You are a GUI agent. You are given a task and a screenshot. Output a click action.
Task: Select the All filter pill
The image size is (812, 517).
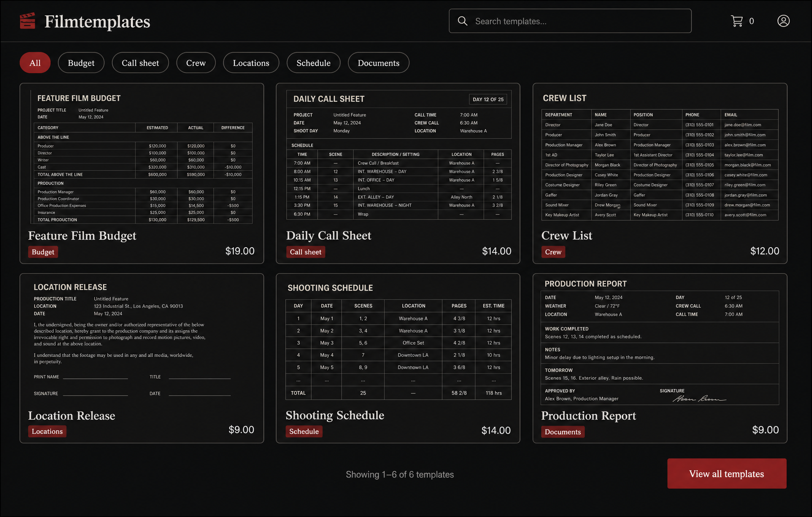click(35, 63)
